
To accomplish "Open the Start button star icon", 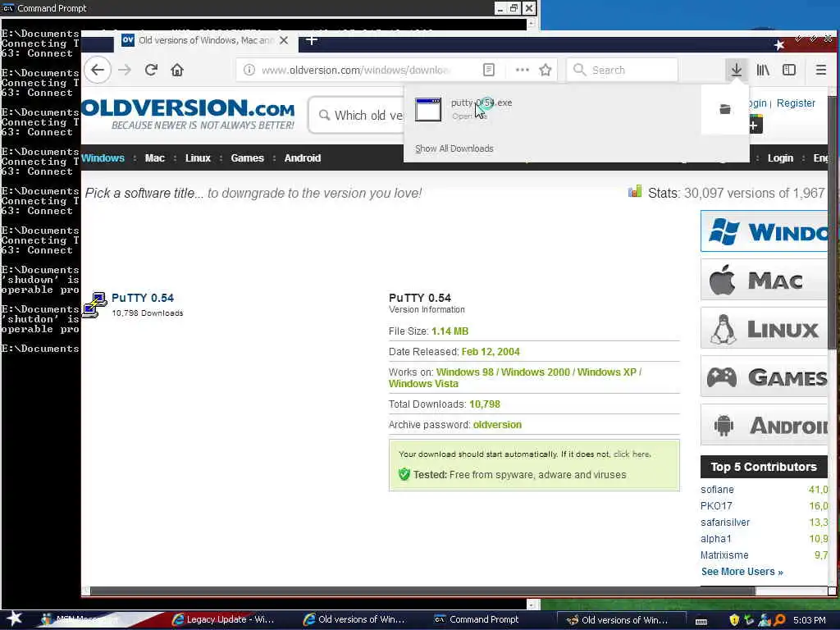I will tap(14, 619).
